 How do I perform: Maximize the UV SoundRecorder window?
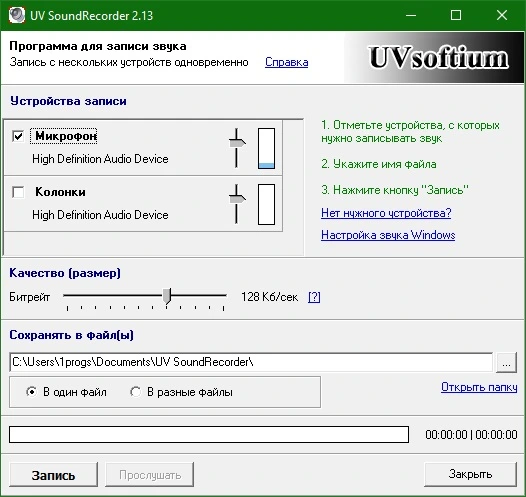(456, 15)
